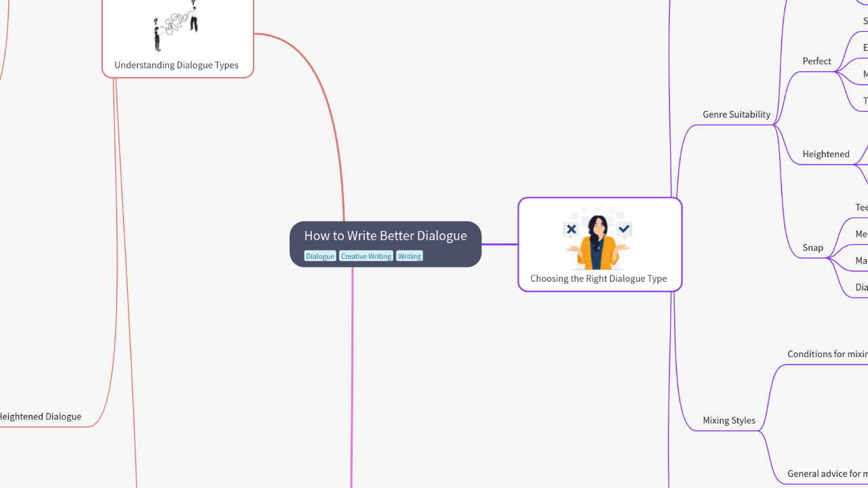Image resolution: width=868 pixels, height=488 pixels.
Task: Select the blue "Dialogue" tag on the central node
Action: coord(319,256)
